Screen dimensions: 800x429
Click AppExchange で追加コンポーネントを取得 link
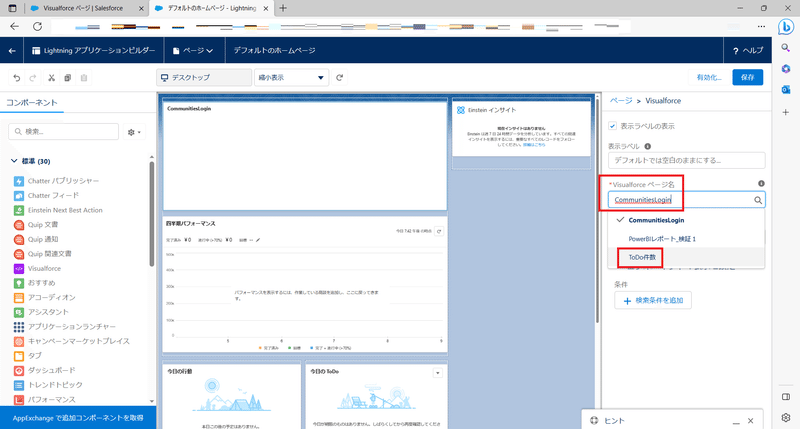pyautogui.click(x=78, y=418)
